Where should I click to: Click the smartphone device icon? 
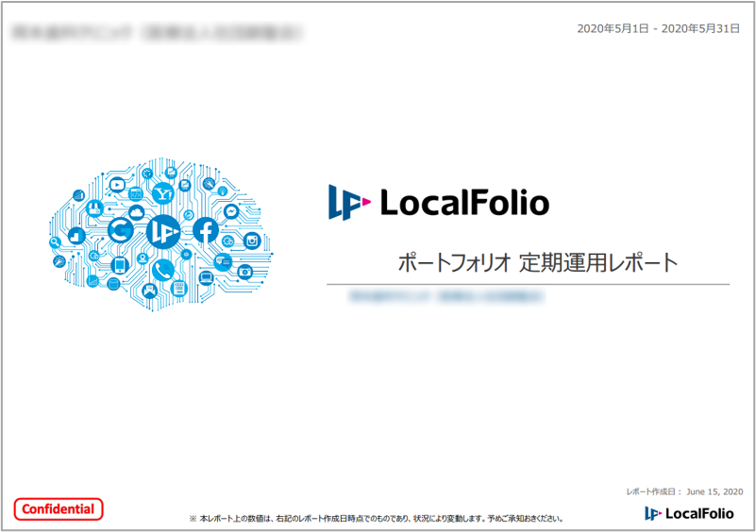tap(120, 265)
